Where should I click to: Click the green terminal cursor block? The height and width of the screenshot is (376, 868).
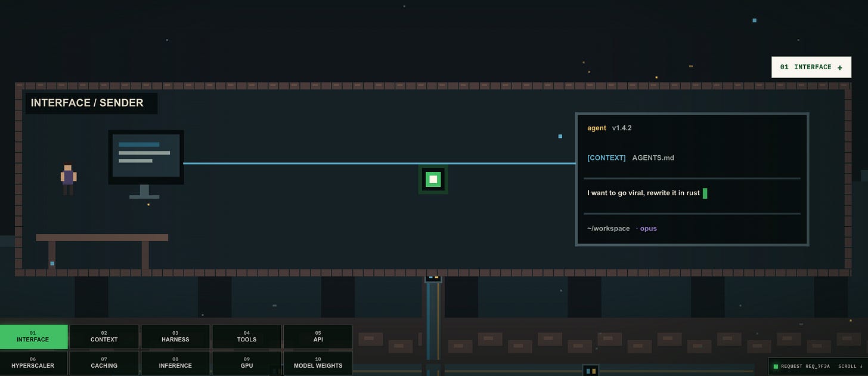click(x=705, y=193)
